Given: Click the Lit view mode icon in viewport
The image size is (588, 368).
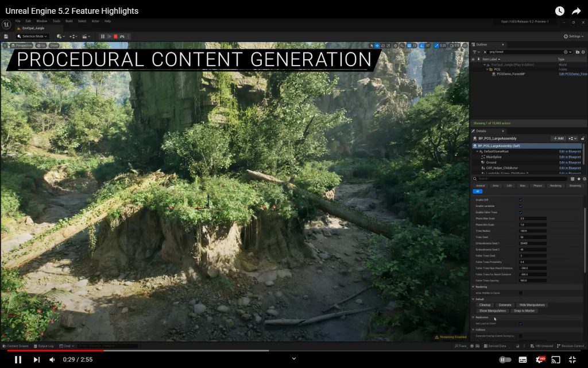Looking at the screenshot, I should coord(39,45).
